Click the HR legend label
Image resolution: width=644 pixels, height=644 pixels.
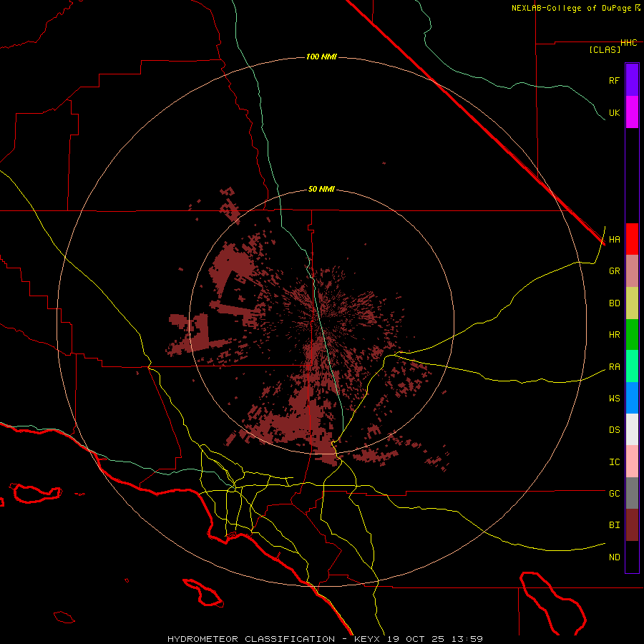click(x=614, y=335)
